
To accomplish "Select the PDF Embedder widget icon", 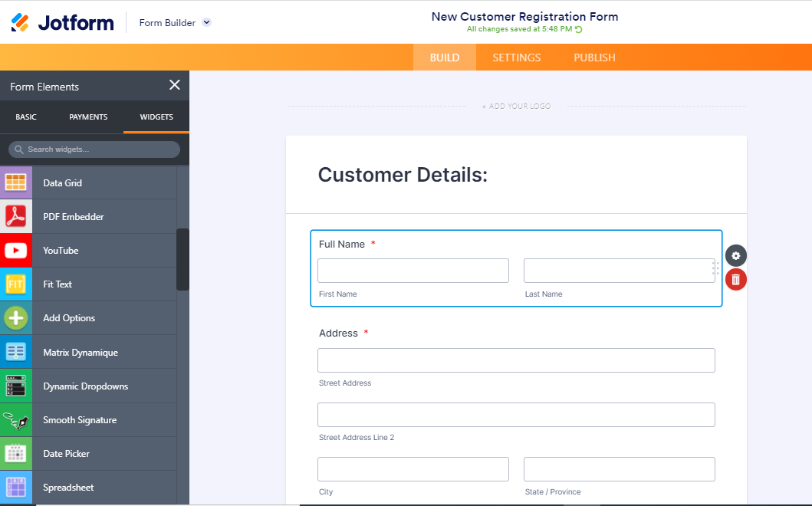I will coord(16,216).
